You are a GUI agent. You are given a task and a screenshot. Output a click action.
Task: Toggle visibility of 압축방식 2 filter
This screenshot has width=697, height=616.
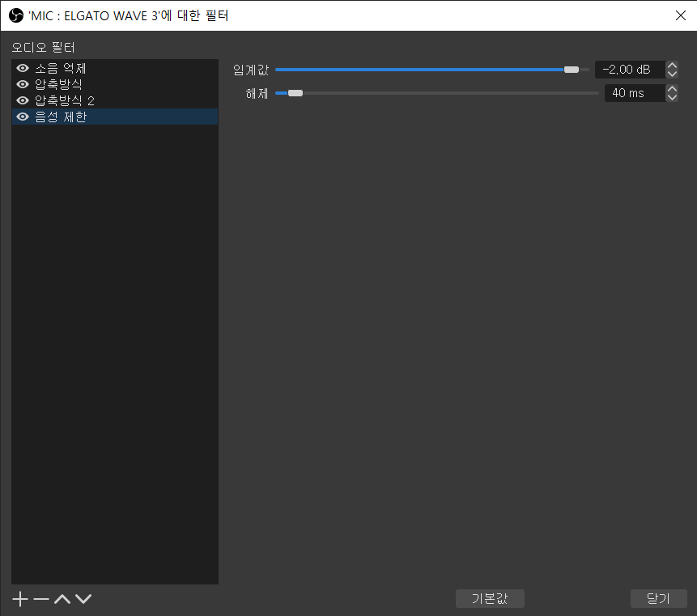pos(23,100)
